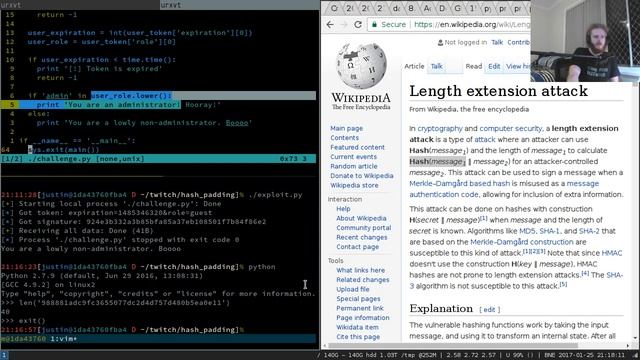Click the vim status line ./challenge.py

click(158, 159)
